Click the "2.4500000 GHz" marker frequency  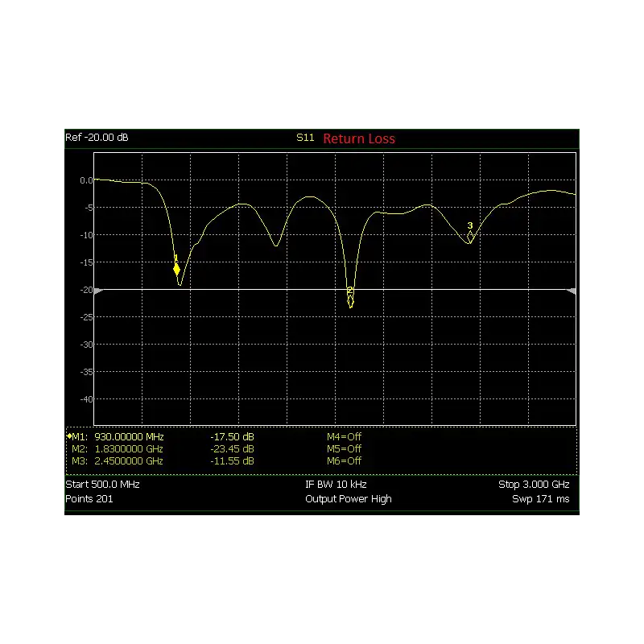click(129, 461)
